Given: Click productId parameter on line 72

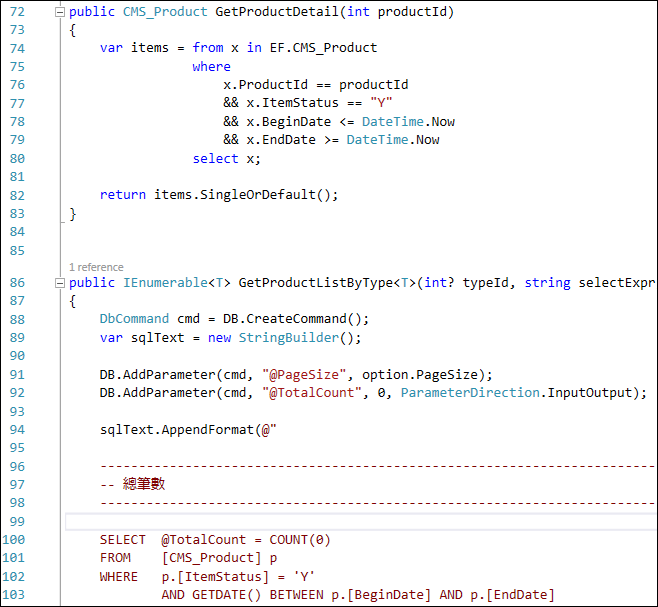Looking at the screenshot, I should (412, 12).
